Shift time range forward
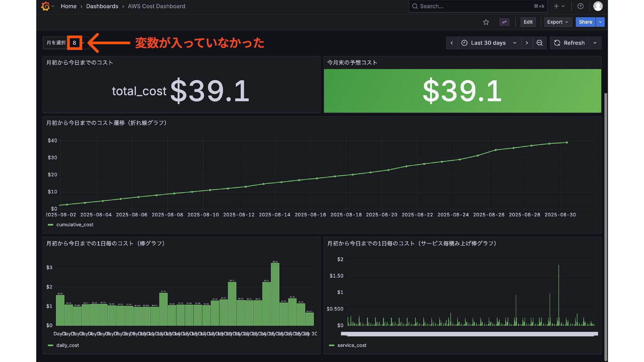 tap(527, 43)
